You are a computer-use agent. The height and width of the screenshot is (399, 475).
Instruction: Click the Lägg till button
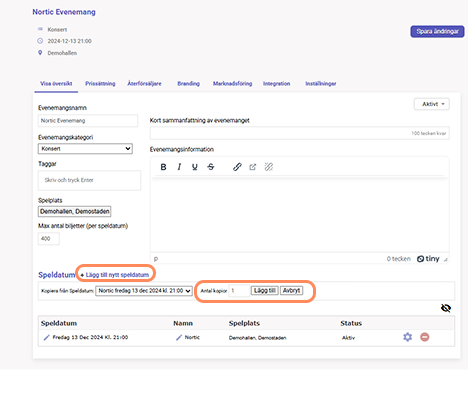[265, 291]
